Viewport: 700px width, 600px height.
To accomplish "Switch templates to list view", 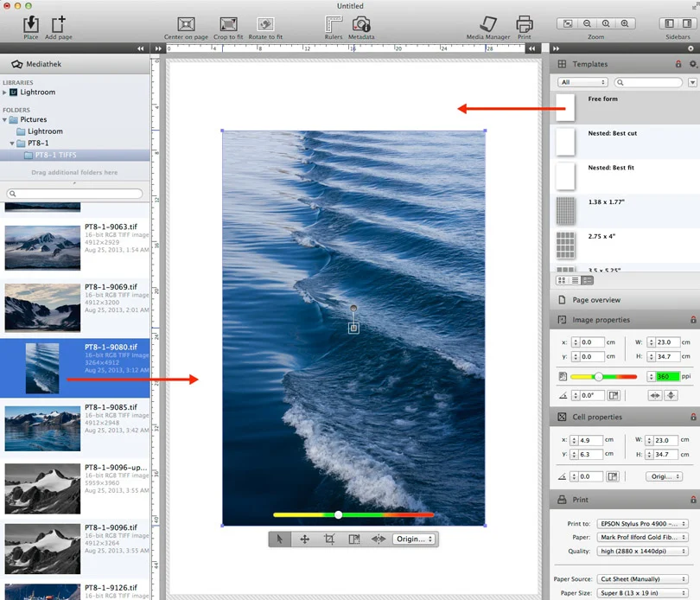I will coord(575,281).
